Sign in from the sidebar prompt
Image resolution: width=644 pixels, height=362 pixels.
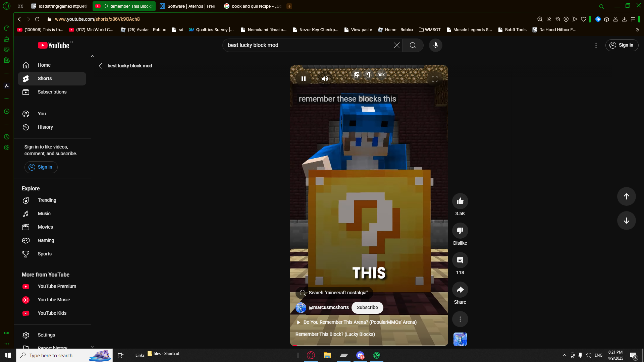41,167
